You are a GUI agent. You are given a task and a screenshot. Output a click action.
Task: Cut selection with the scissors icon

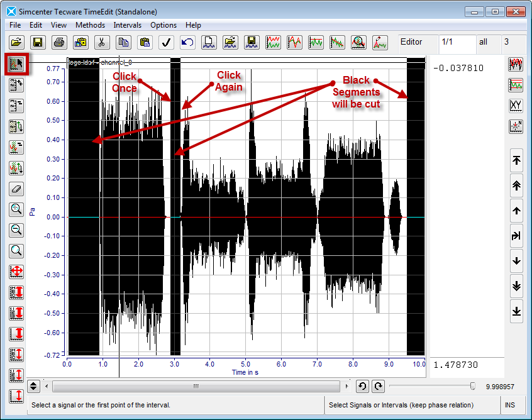click(102, 42)
